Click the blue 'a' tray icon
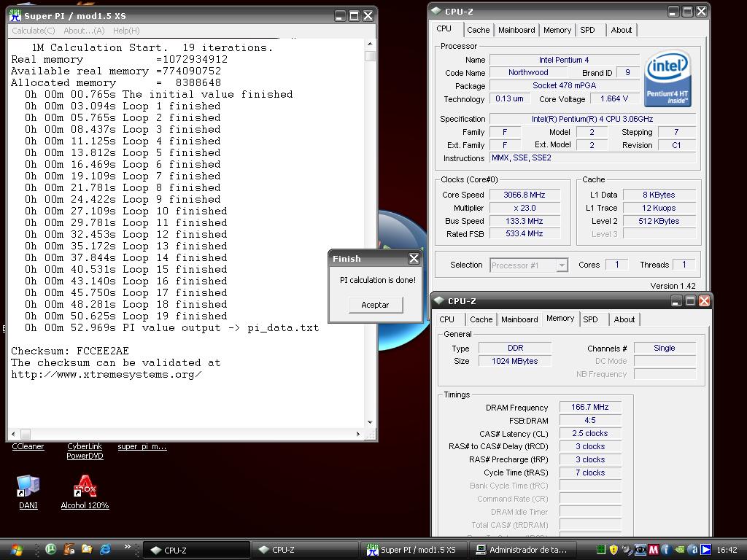747x560 pixels. click(x=693, y=550)
